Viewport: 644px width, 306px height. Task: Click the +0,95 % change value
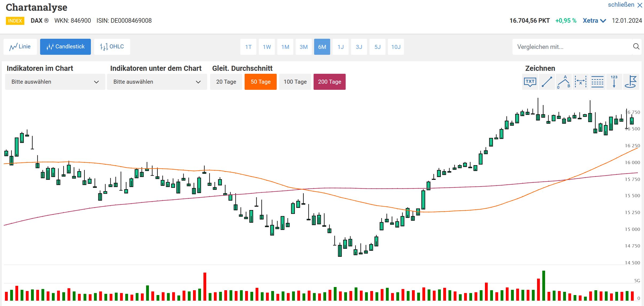pyautogui.click(x=566, y=21)
